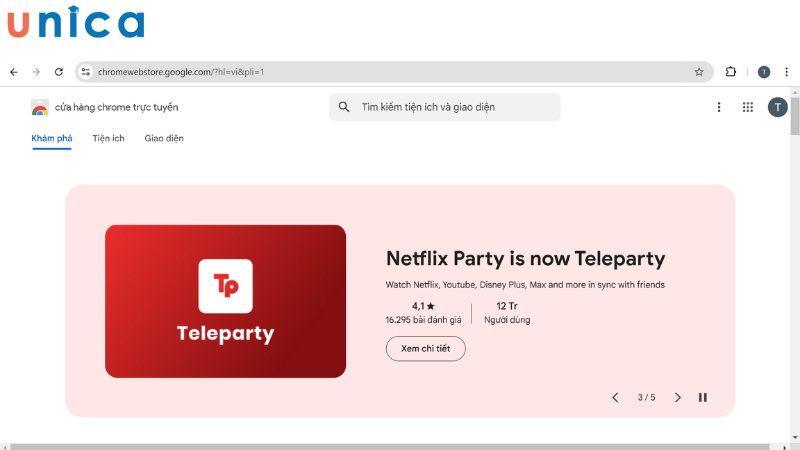Viewport: 800px width, 450px height.
Task: Open the browser extensions puzzle icon
Action: click(x=731, y=72)
